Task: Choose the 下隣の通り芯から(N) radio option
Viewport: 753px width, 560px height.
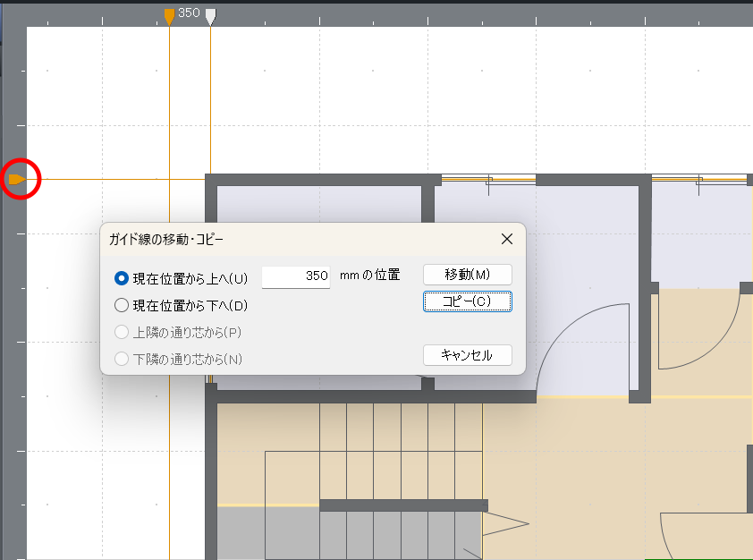Action: click(122, 360)
